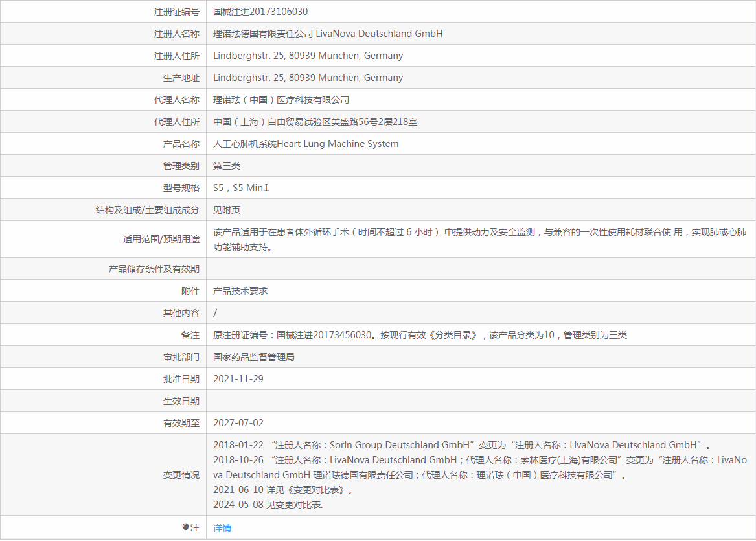Click the 生效日期 label
The image size is (756, 541).
coord(181,401)
